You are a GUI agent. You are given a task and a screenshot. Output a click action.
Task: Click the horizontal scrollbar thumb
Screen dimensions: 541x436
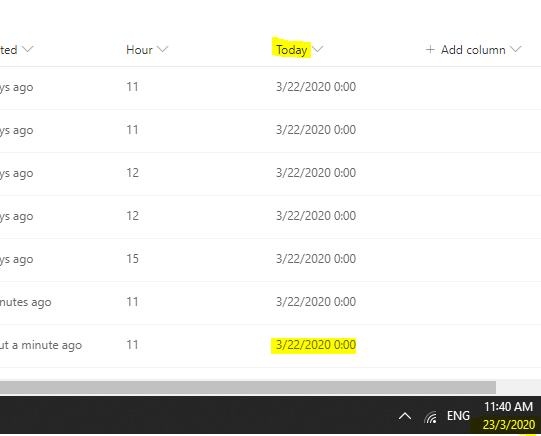point(248,387)
